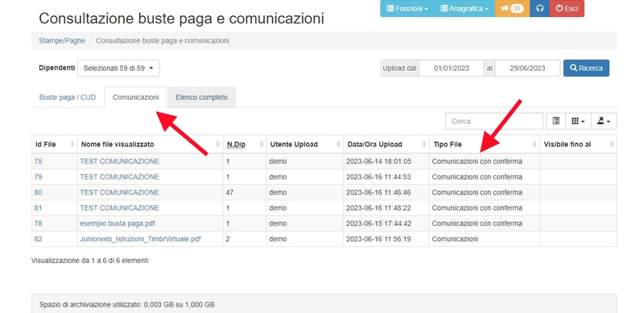Screen dimensions: 644x313
Task: Select the 'Spazio di archiviazione utilizzato' text
Action: pos(127,305)
